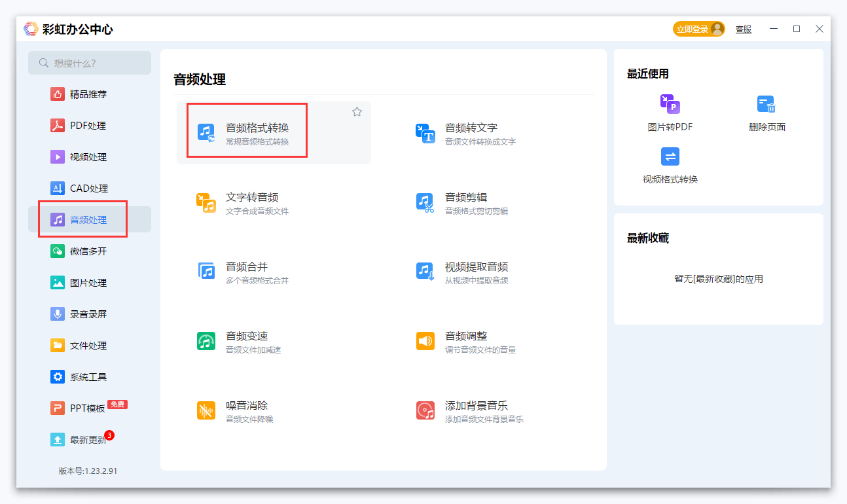The width and height of the screenshot is (847, 504).
Task: Click the 音频变速 speed icon
Action: coord(206,341)
